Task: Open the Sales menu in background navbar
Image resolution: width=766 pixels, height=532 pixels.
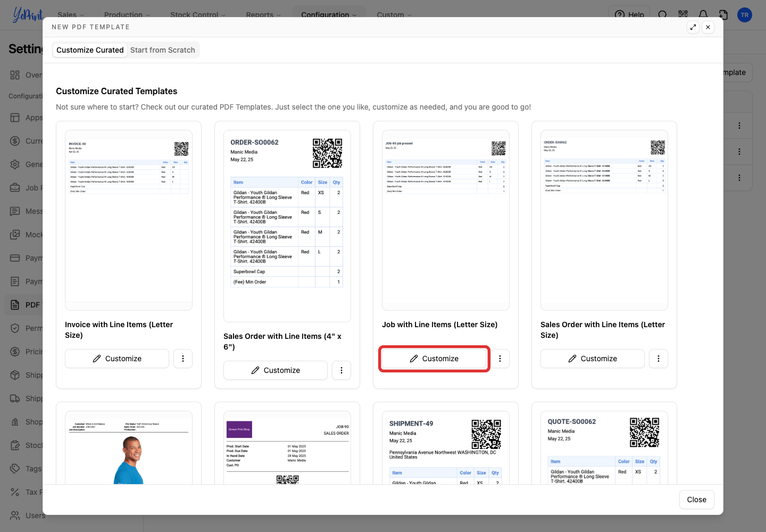Action: click(x=71, y=15)
